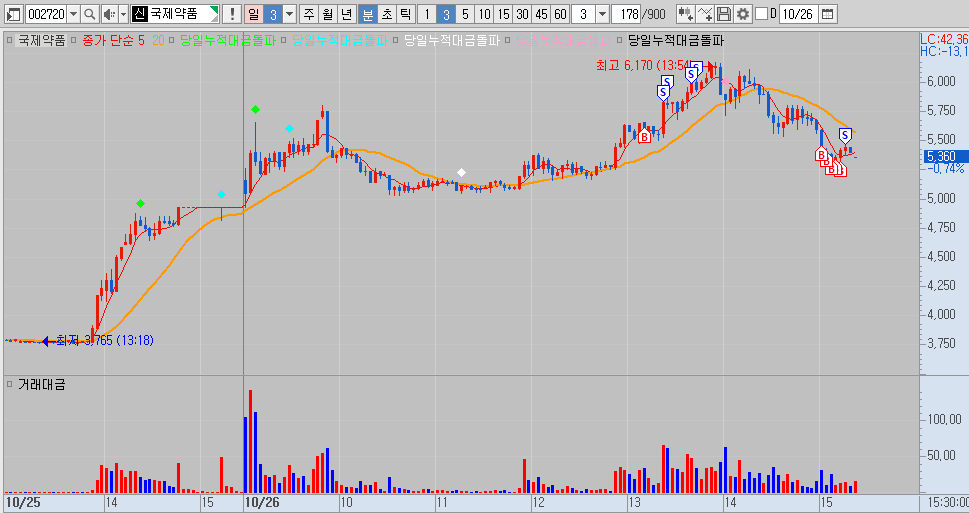Viewport: 969px width, 513px height.
Task: Choose the 30-minute interval button
Action: 523,14
